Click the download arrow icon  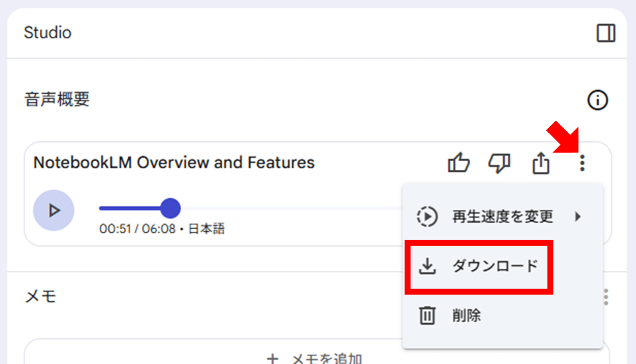coord(428,266)
